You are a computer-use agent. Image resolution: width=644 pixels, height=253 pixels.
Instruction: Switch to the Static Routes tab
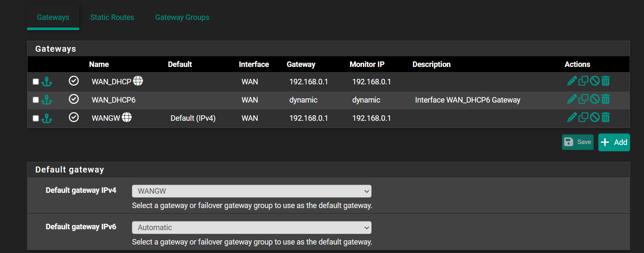[112, 17]
